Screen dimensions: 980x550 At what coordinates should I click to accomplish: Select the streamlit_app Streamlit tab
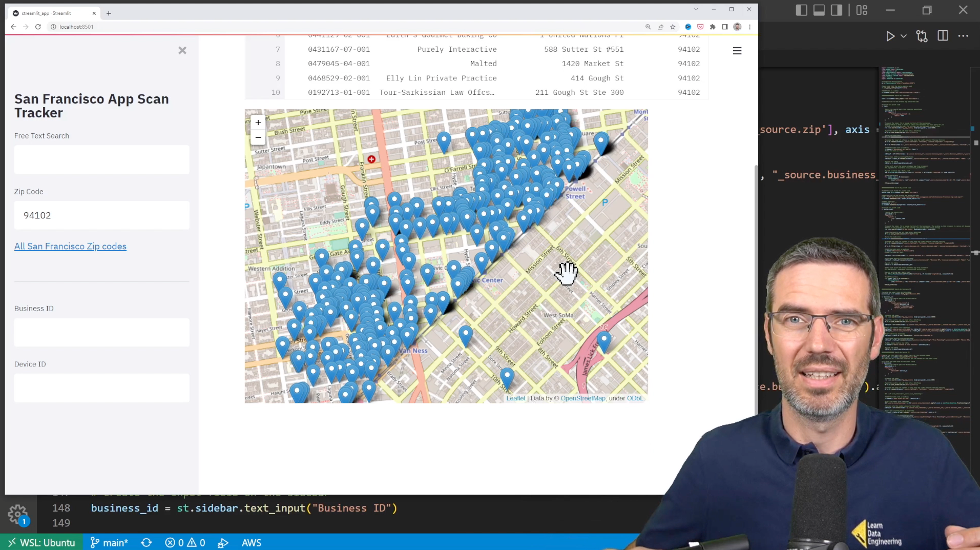click(x=54, y=13)
